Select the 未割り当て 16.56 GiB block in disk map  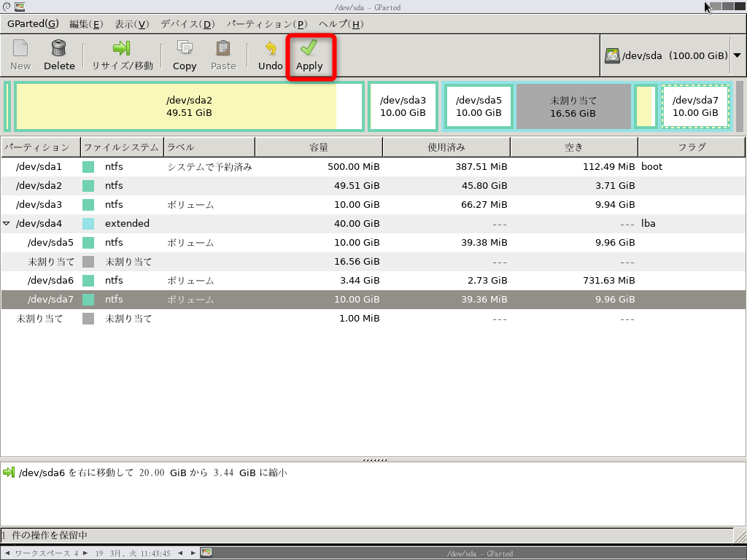(x=573, y=106)
